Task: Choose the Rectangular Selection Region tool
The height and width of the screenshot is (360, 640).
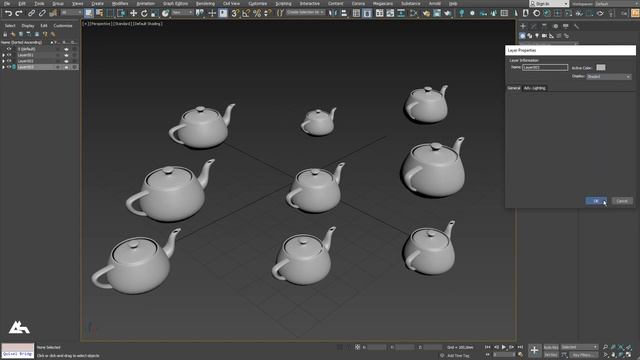Action: coord(110,13)
